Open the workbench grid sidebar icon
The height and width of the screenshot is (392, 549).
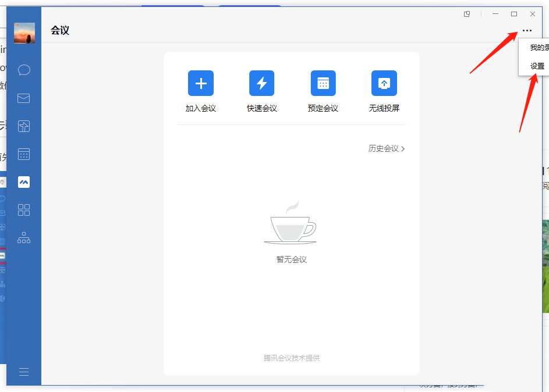tap(23, 210)
